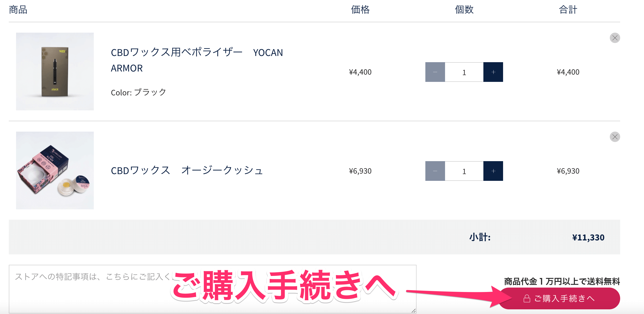Click the 商品 column header
This screenshot has width=644, height=314.
coord(18,10)
